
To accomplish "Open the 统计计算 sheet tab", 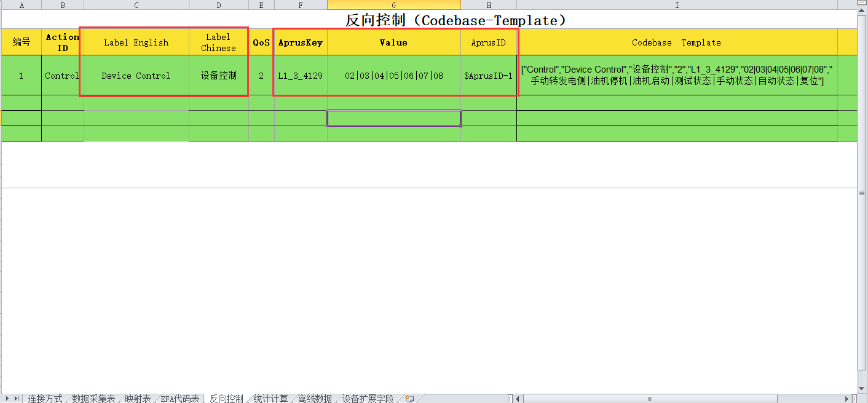I will pos(270,399).
